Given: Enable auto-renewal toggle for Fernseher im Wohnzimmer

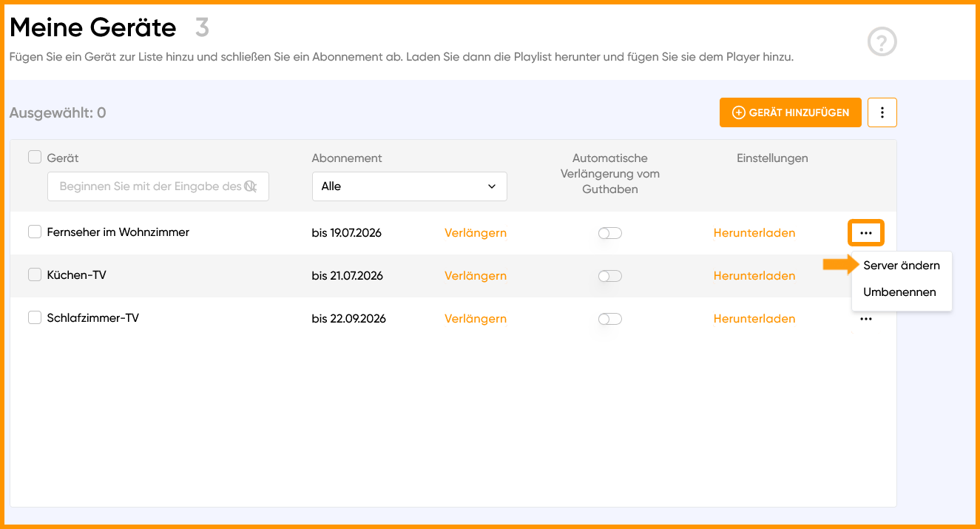Looking at the screenshot, I should pyautogui.click(x=610, y=233).
